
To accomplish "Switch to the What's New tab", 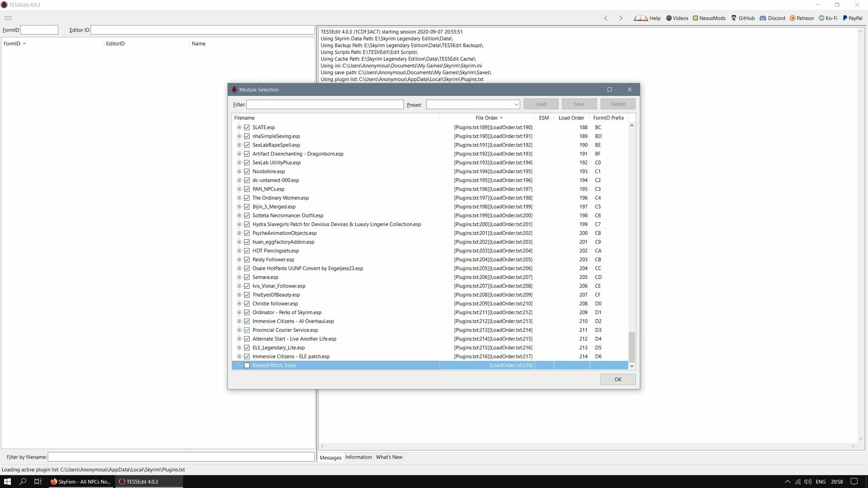I will click(389, 457).
